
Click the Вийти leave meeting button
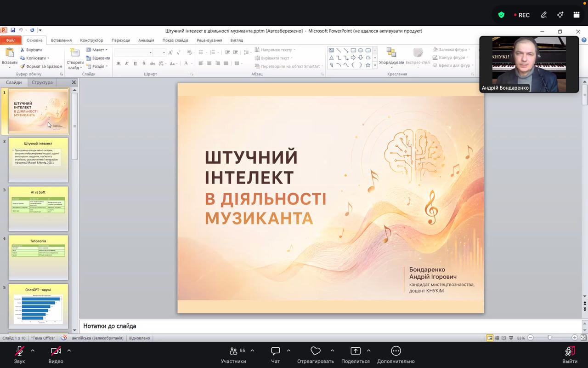coord(570,354)
